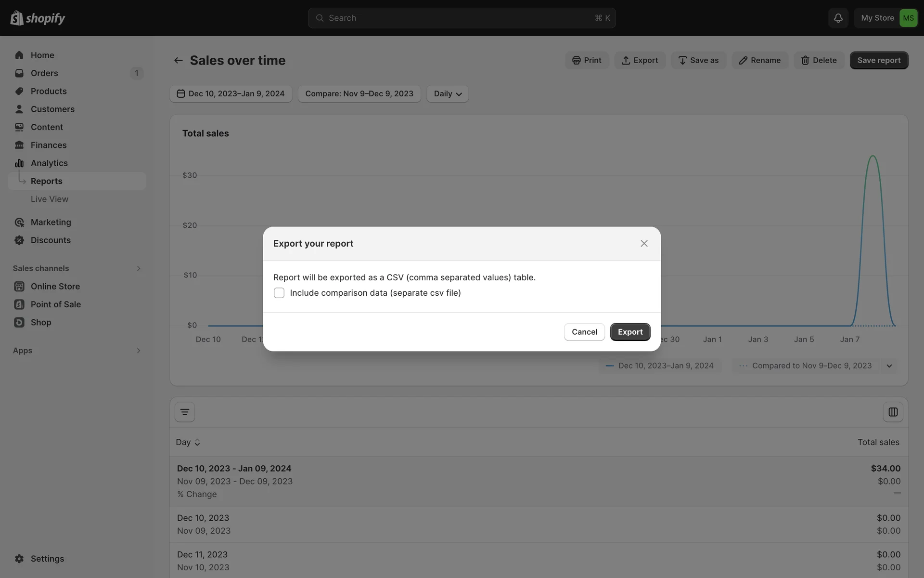
Task: Click the notifications bell icon
Action: [838, 18]
